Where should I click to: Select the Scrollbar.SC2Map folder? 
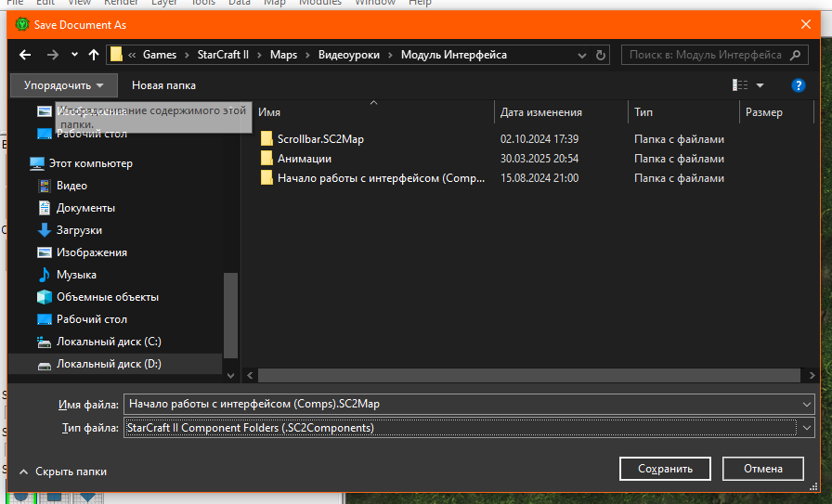pos(320,139)
